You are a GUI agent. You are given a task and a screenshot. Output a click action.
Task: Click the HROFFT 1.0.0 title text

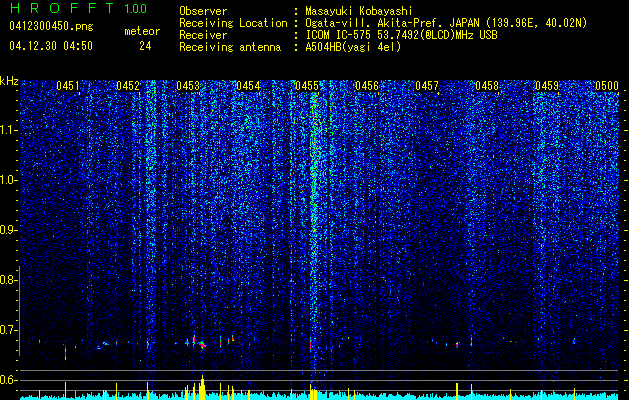78,8
